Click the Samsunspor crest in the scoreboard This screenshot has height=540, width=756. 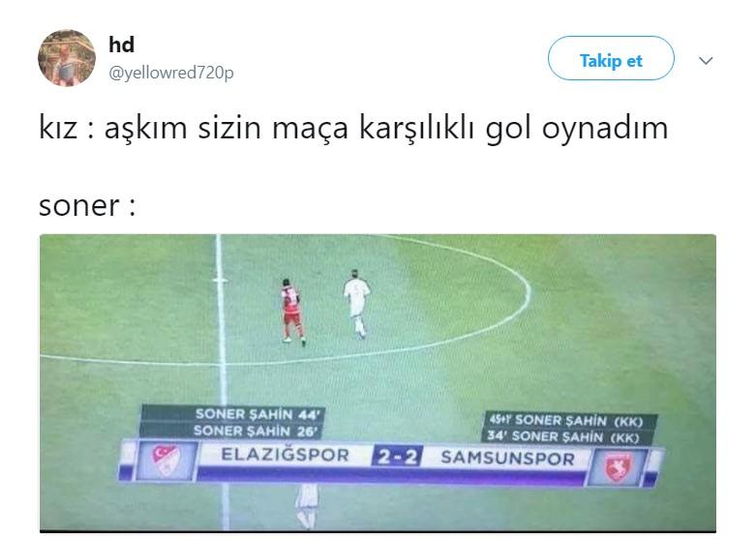pyautogui.click(x=619, y=467)
